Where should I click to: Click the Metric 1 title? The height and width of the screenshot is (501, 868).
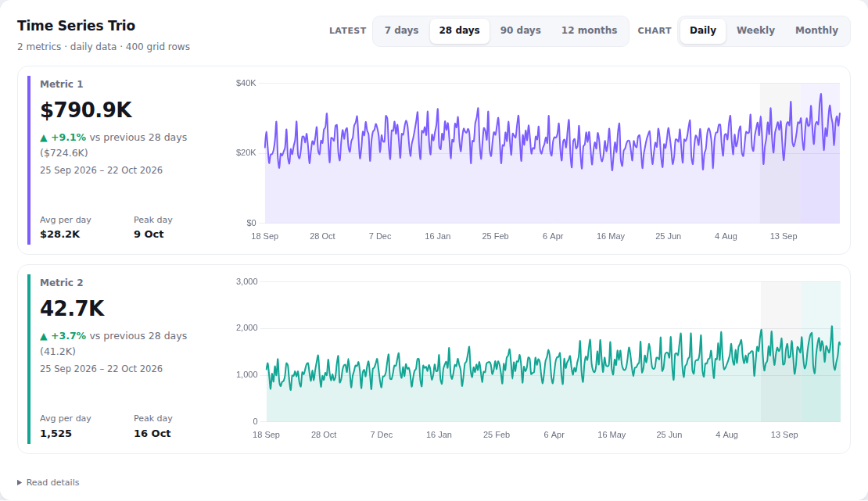pyautogui.click(x=62, y=84)
